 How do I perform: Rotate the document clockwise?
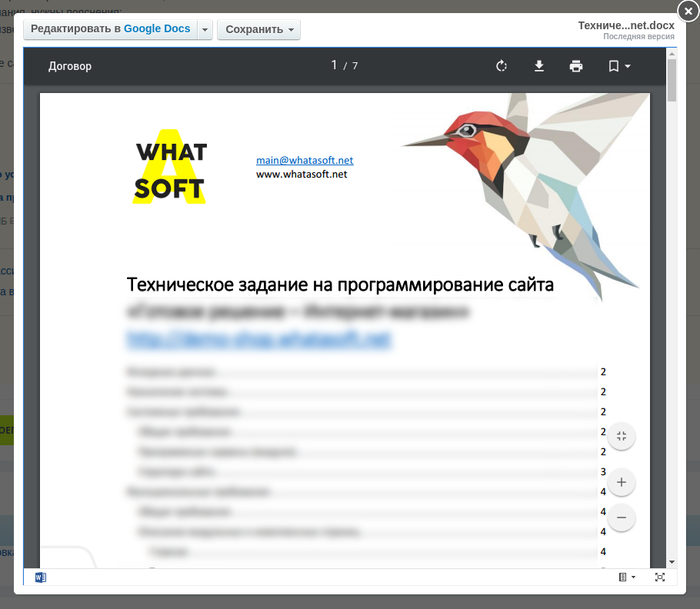(502, 66)
